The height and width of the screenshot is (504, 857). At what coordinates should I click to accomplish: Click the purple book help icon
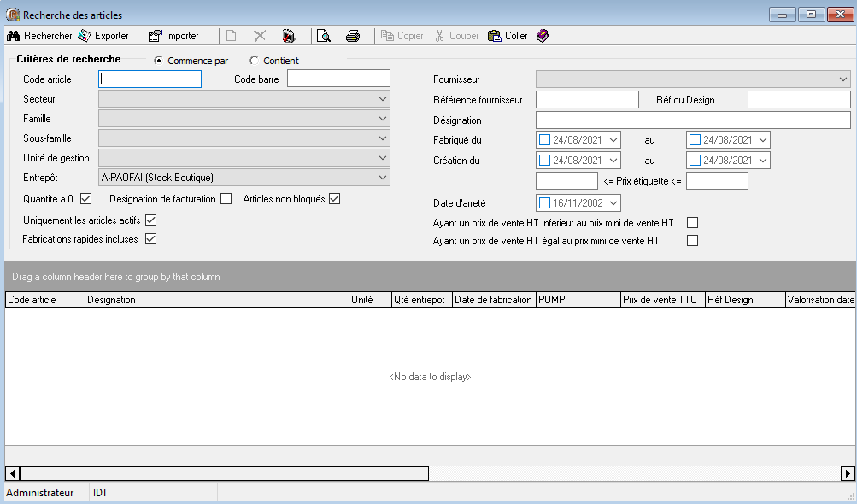[x=543, y=36]
